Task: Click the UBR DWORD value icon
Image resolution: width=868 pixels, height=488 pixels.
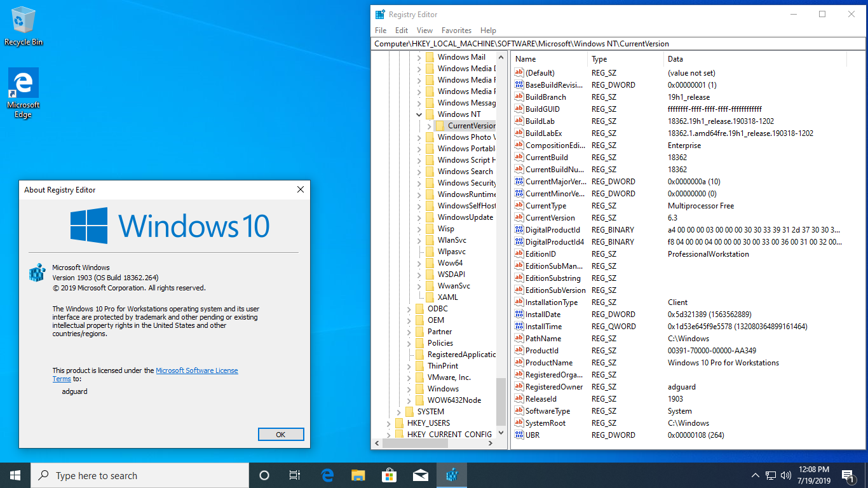Action: 519,435
